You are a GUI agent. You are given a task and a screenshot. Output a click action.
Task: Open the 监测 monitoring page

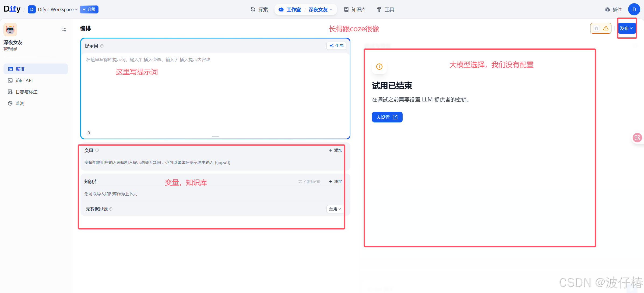click(20, 103)
